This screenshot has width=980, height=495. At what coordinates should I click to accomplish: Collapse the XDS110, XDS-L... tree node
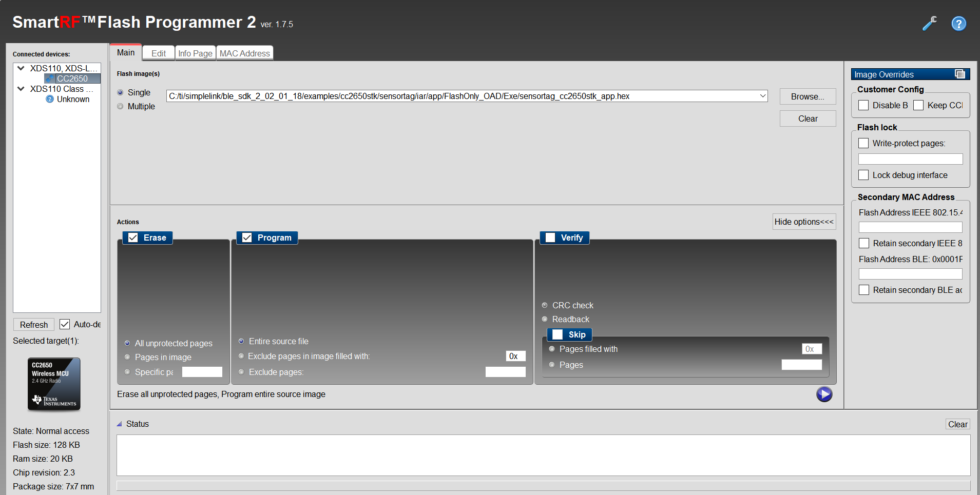pos(21,68)
